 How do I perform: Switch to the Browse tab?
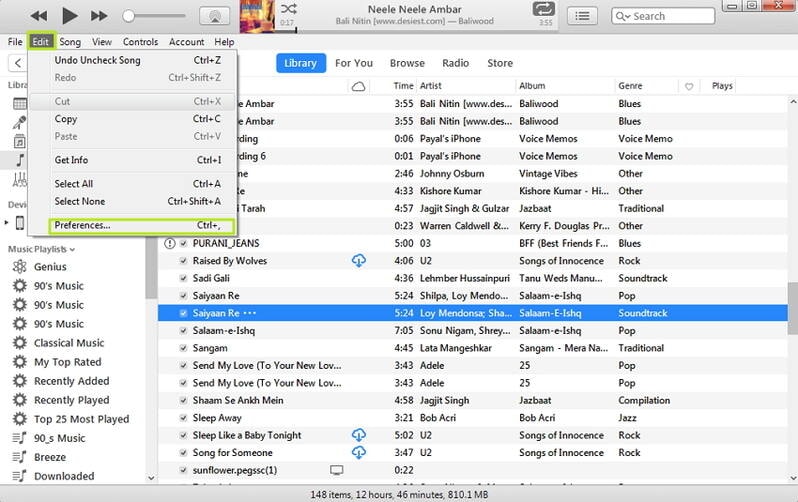tap(407, 63)
